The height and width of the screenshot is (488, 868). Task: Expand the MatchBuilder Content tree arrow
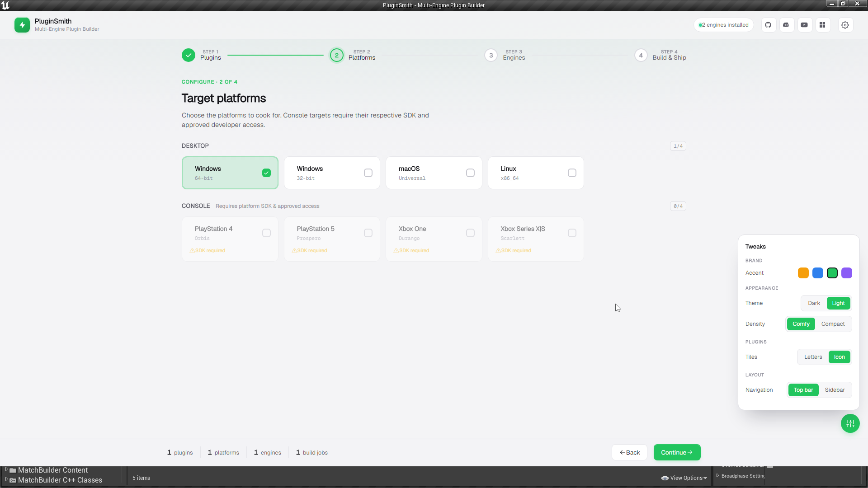6,470
